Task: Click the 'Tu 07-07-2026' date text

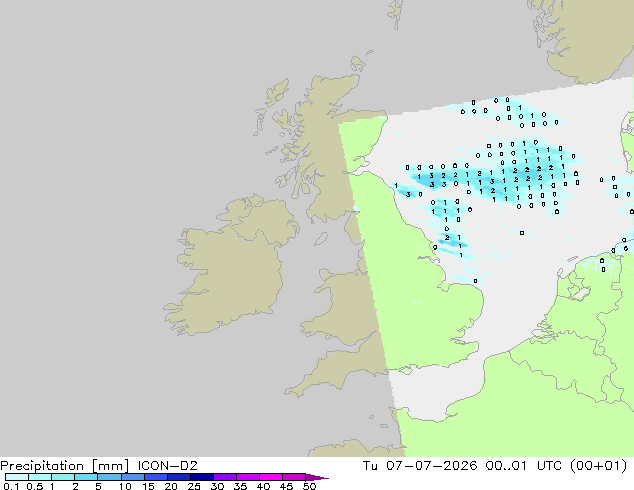Action: (x=420, y=466)
